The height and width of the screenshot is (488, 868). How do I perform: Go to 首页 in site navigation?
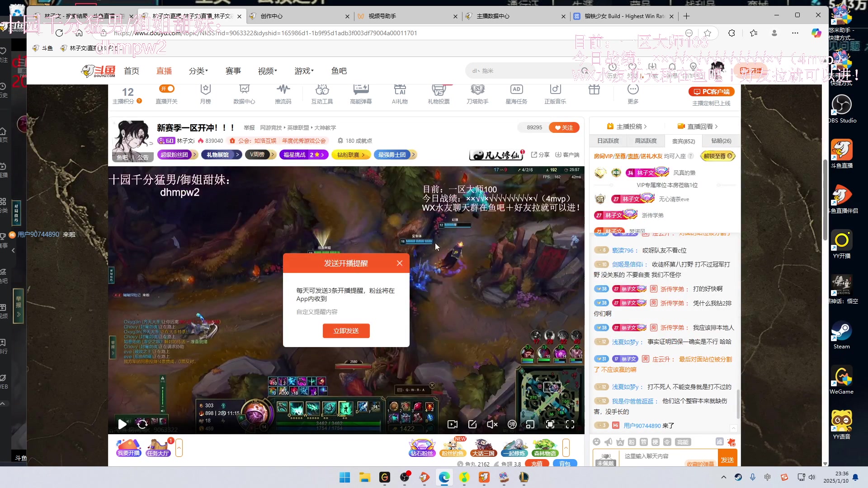pos(132,71)
